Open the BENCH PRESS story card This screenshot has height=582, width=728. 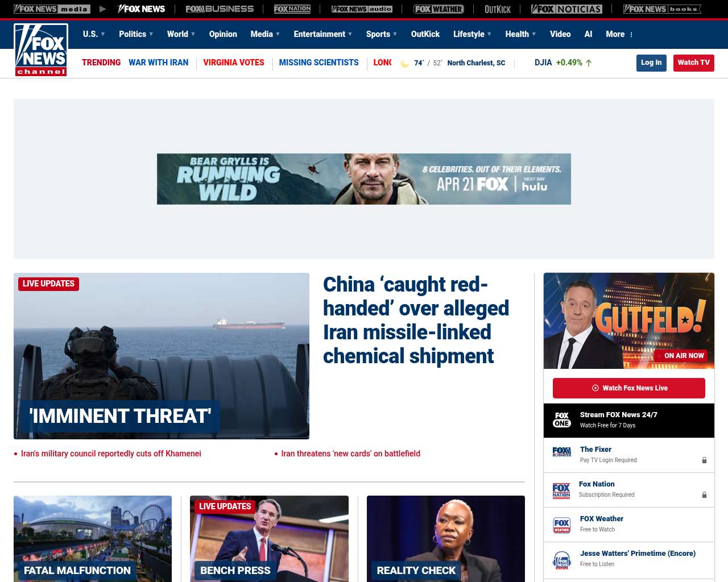click(x=269, y=538)
